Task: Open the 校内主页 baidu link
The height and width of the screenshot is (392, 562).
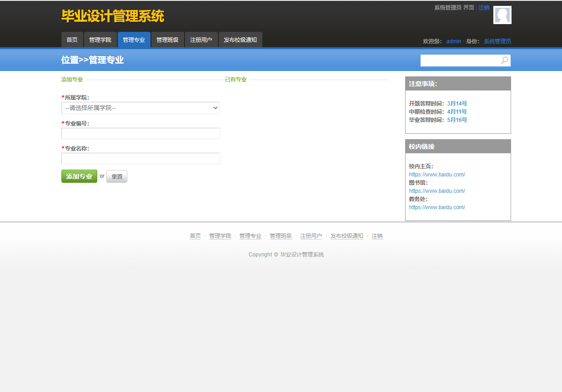Action: pyautogui.click(x=437, y=174)
